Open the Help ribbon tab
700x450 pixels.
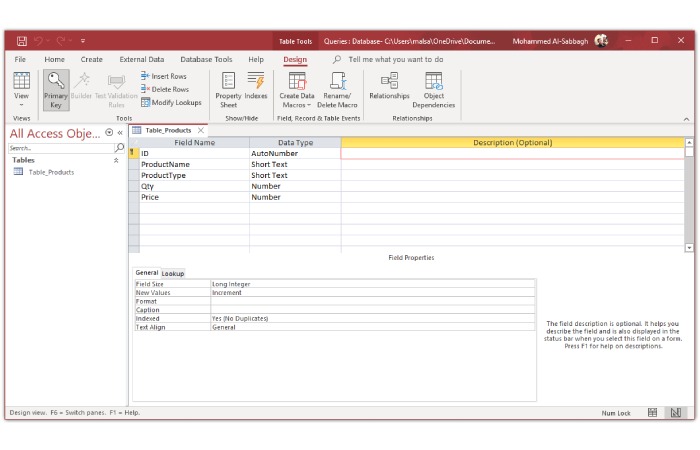[x=256, y=59]
